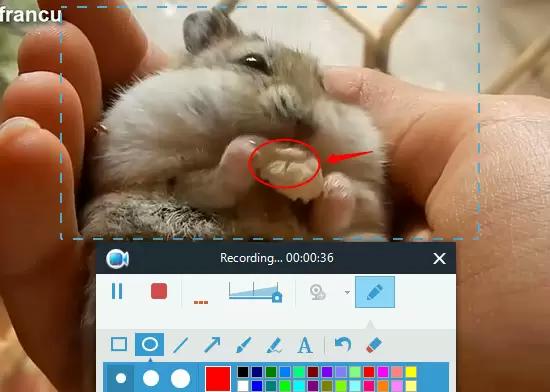Select the straight Line tool
This screenshot has width=550, height=392.
click(x=181, y=345)
